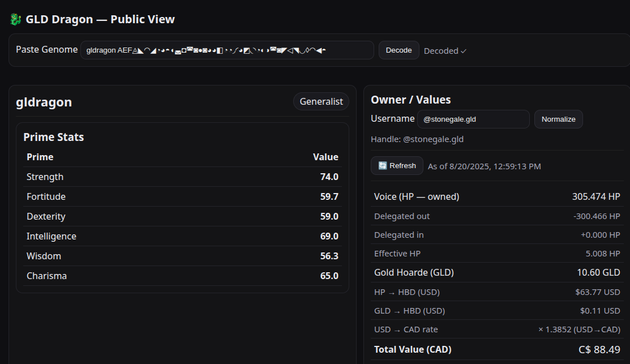This screenshot has height=364, width=630.
Task: Select the Fortitude stat row
Action: point(182,196)
